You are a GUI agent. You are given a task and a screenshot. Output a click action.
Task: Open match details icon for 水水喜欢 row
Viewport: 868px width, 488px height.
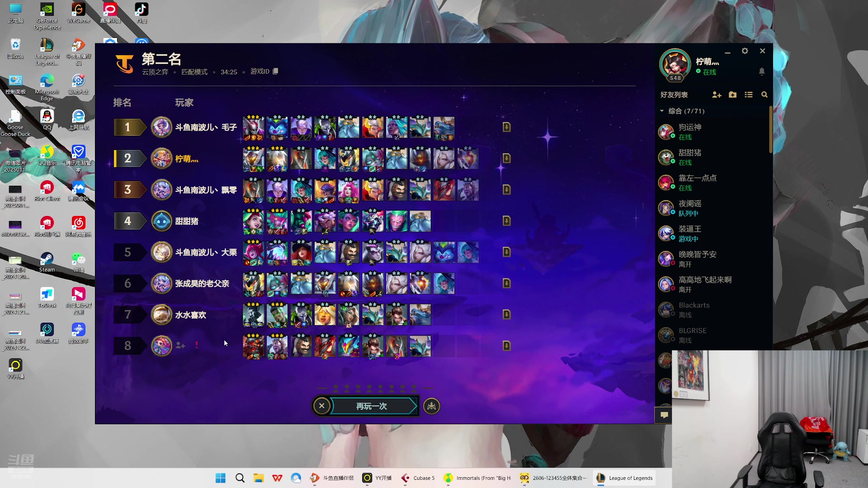pos(506,314)
